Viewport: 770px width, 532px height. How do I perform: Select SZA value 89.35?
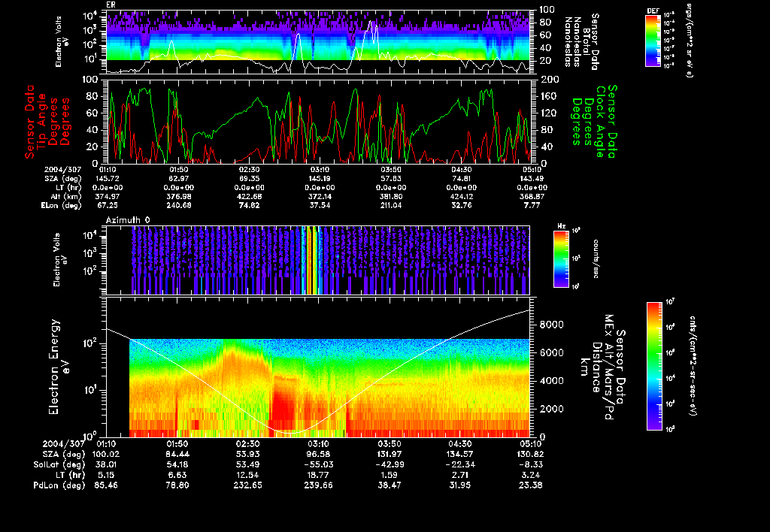point(249,179)
